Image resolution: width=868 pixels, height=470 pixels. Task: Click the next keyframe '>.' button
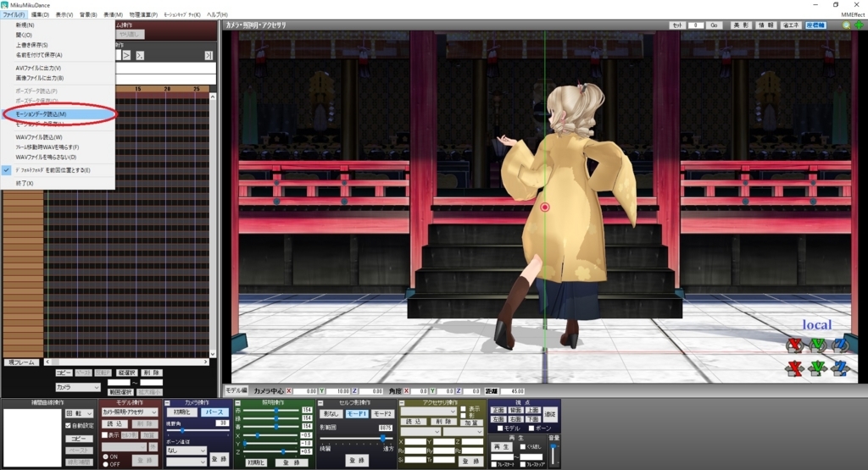[x=140, y=55]
